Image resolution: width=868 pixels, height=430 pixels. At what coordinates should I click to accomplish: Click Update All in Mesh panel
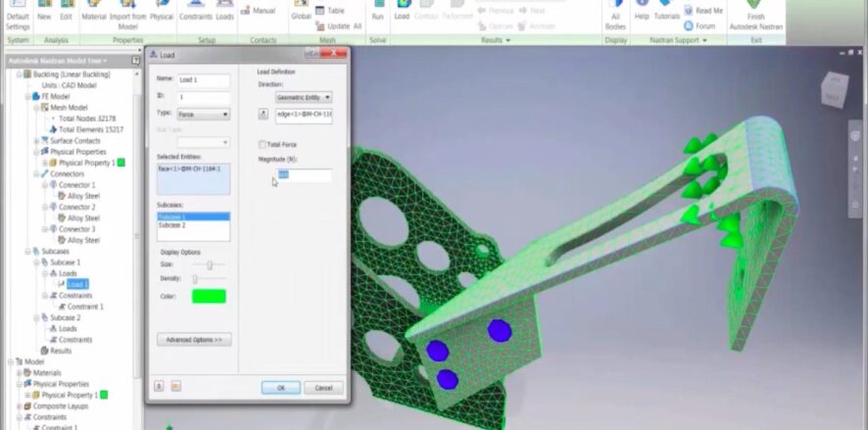(x=338, y=26)
